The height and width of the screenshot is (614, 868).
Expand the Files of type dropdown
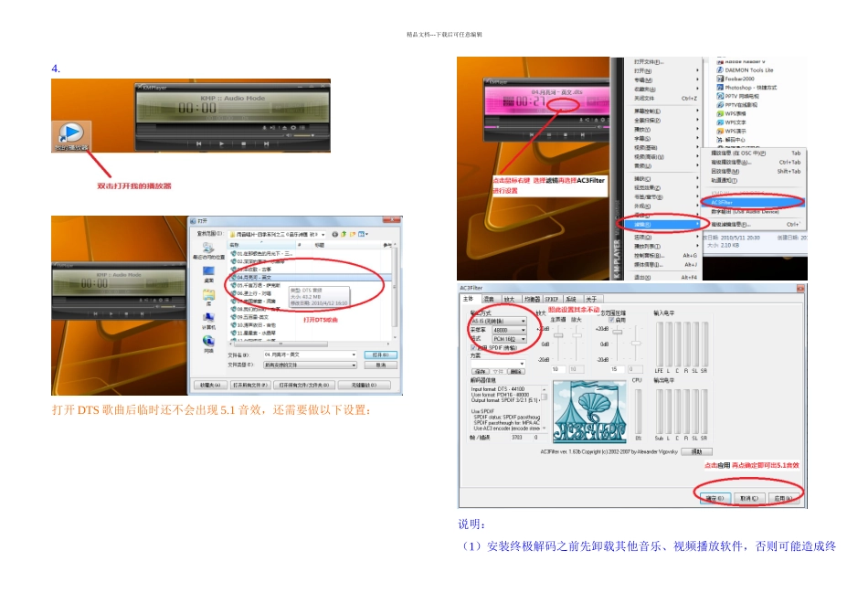pos(354,365)
